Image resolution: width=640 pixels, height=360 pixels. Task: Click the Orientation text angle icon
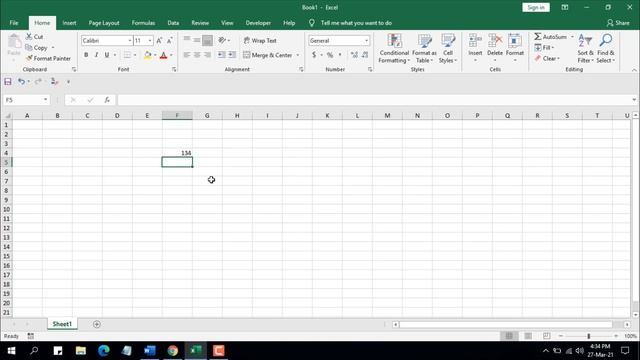point(222,40)
